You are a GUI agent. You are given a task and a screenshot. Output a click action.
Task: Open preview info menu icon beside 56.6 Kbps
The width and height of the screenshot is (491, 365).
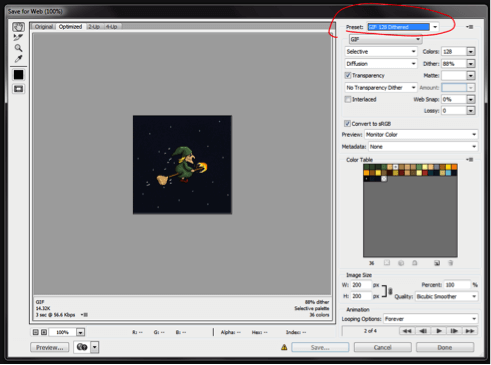84,315
